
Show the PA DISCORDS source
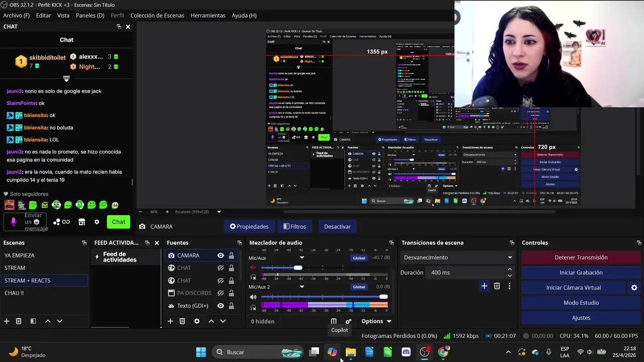220,293
